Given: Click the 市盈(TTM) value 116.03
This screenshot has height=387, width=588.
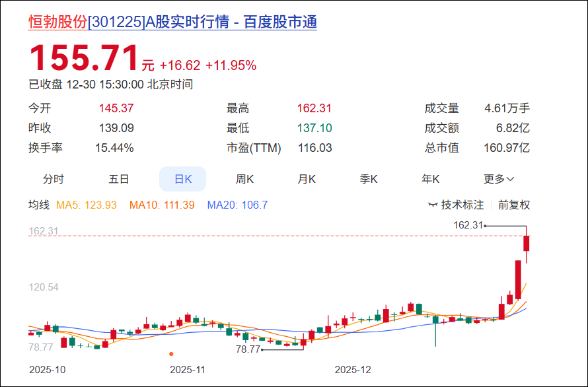Looking at the screenshot, I should coord(314,148).
